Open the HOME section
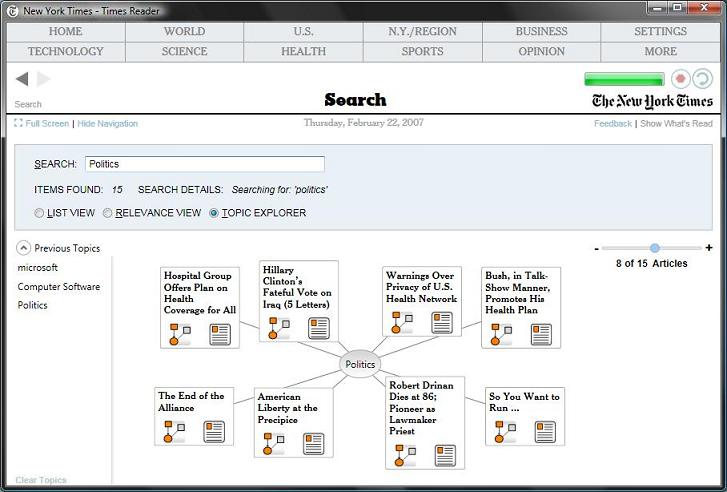Screen dimensions: 727x492 pyautogui.click(x=66, y=32)
